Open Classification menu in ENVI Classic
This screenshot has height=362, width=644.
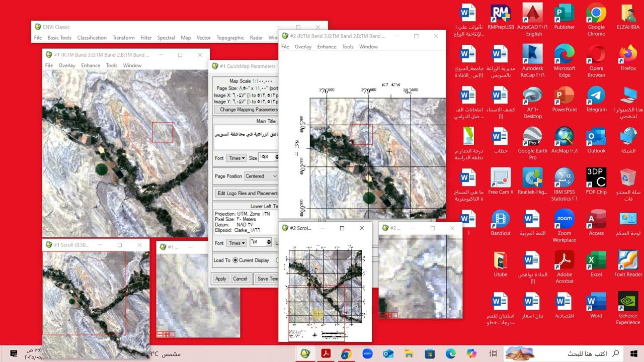point(92,38)
